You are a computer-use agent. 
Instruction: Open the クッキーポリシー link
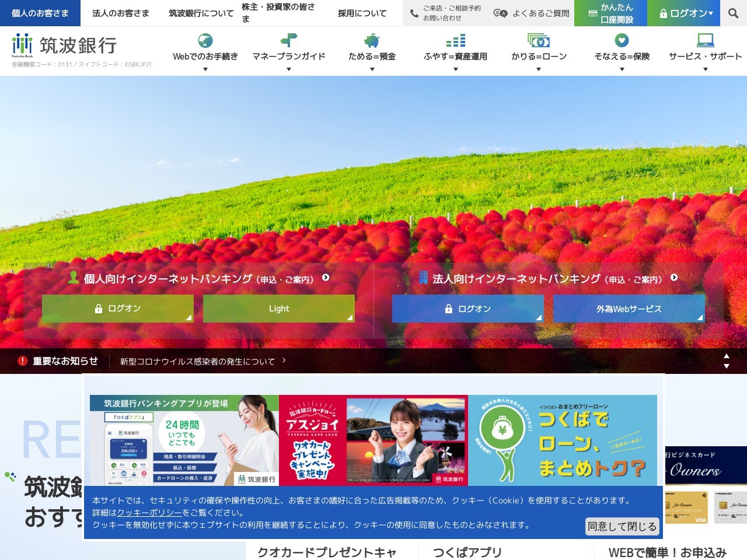tap(149, 513)
